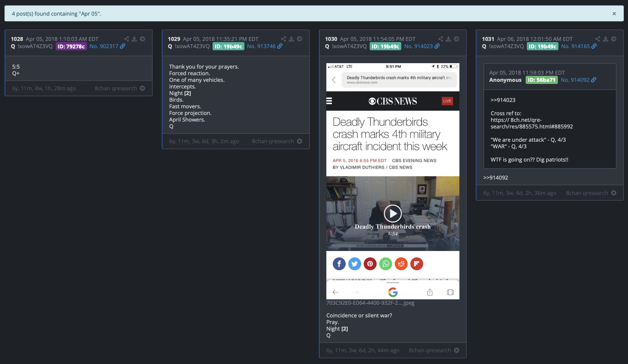The image size is (628, 364).
Task: Open link No. 914165
Action: 579,46
